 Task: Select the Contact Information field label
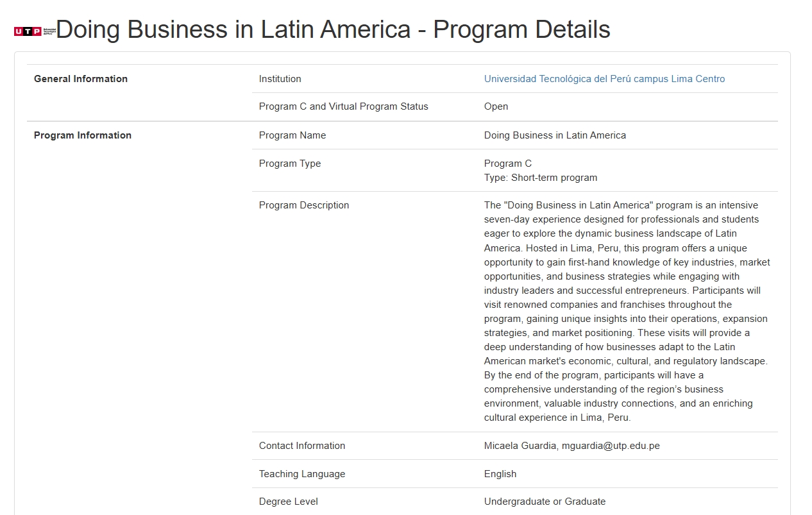(302, 446)
